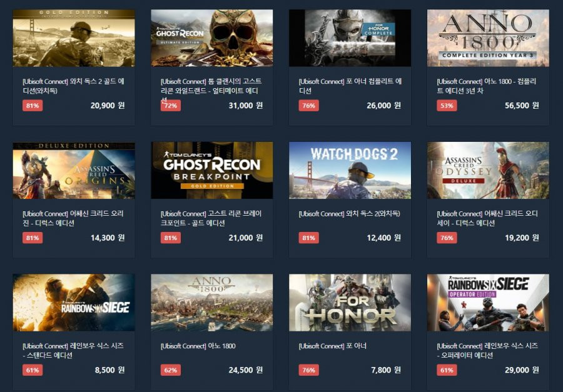
Task: Click the 어쌔신 크리드 오리진 디럭스 에디션 title
Action: click(73, 218)
